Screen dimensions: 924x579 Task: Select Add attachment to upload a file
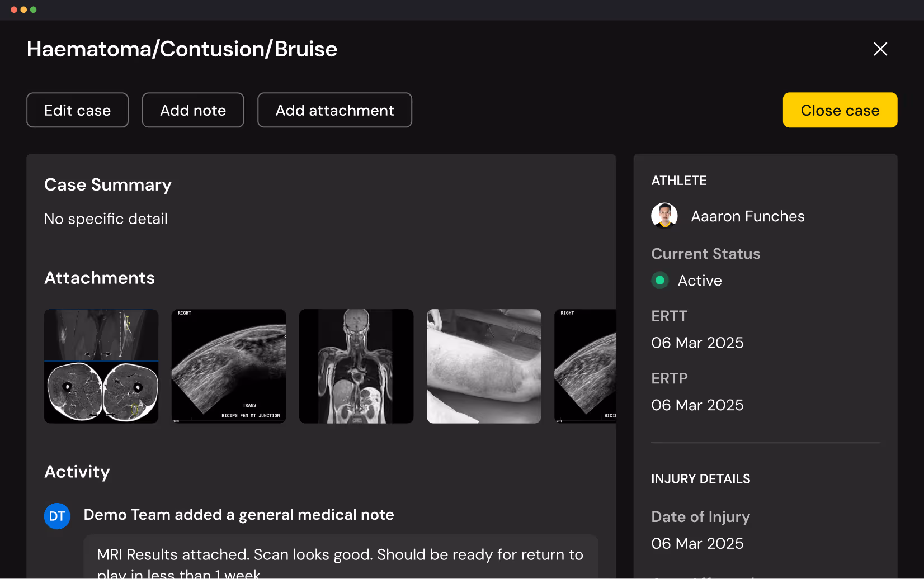[334, 110]
